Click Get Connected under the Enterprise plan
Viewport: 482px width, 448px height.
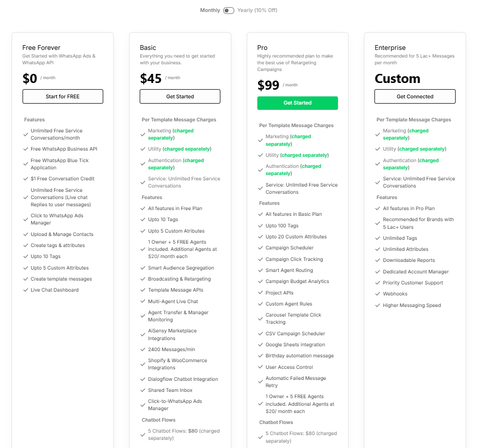point(414,96)
